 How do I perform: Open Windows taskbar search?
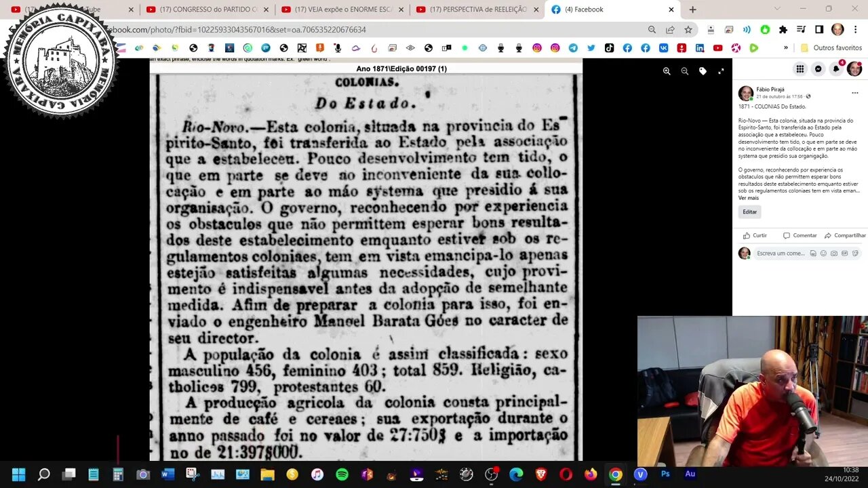coord(43,474)
